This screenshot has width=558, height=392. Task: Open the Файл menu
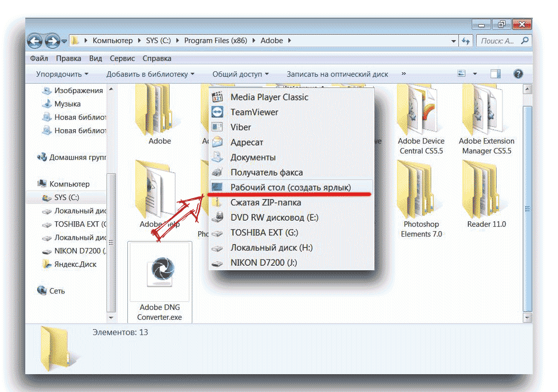point(39,58)
